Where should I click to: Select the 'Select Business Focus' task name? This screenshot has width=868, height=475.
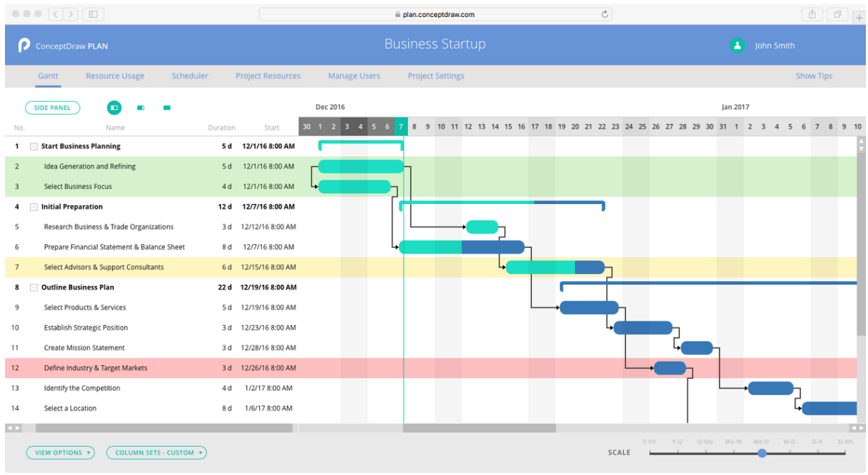[x=78, y=187]
